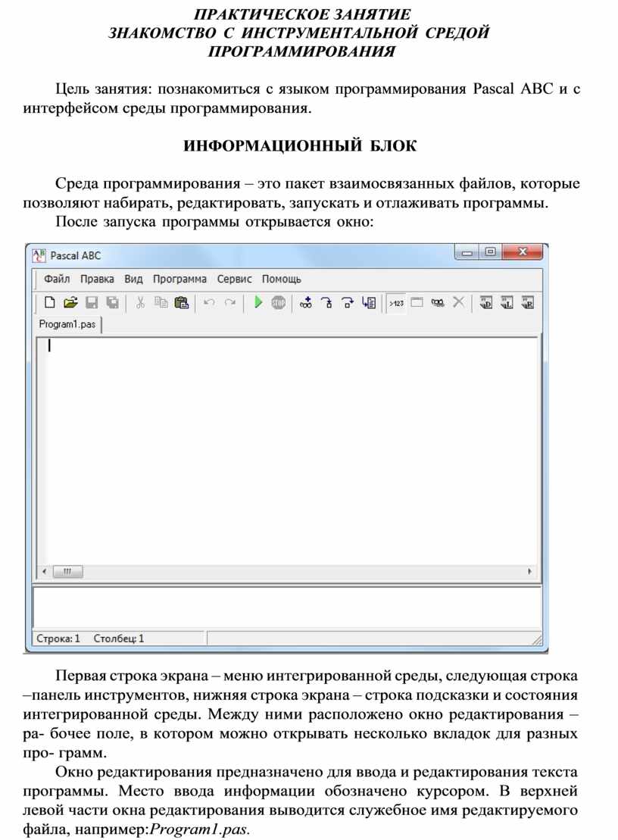
Task: Click the Save All icon
Action: [x=112, y=303]
